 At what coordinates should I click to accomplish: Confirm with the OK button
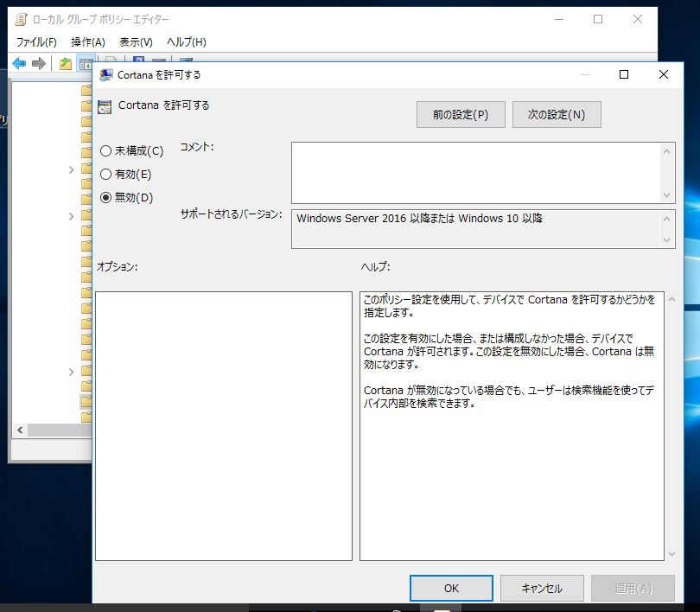451,589
